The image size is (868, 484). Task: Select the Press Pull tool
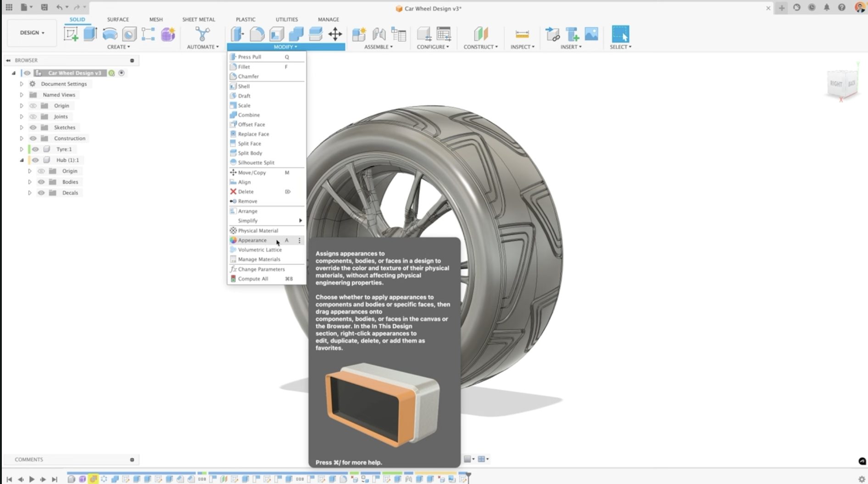pos(249,56)
